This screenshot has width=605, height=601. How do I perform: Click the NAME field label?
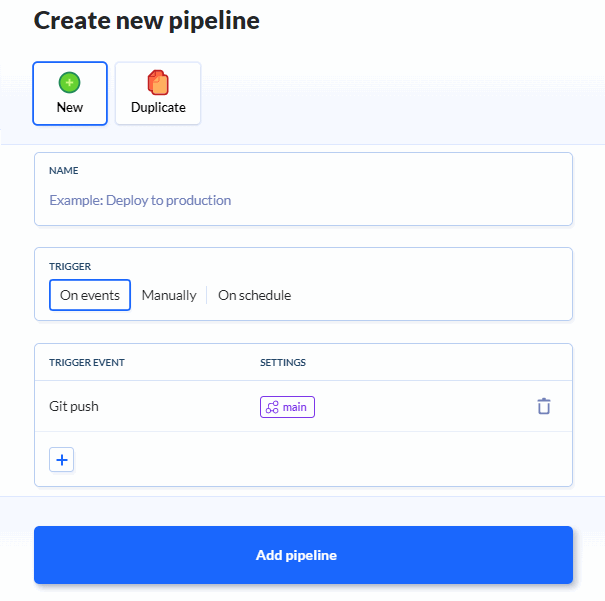click(x=64, y=171)
